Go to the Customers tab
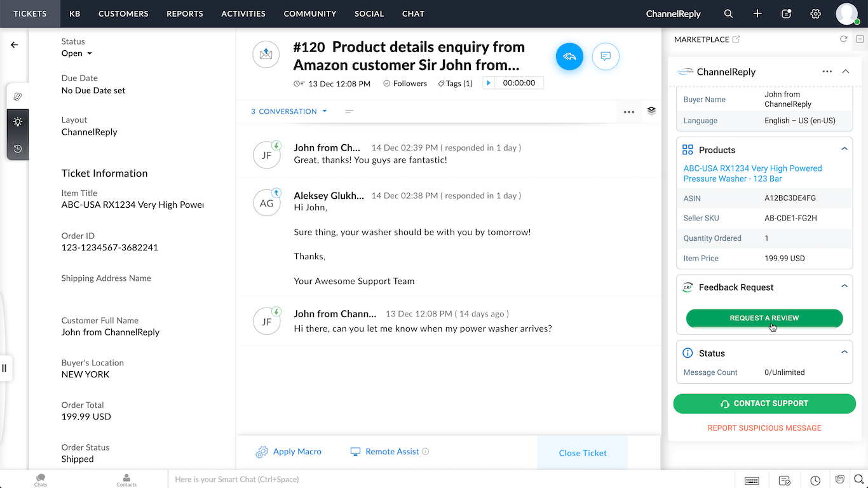Image resolution: width=868 pixels, height=488 pixels. pyautogui.click(x=123, y=13)
